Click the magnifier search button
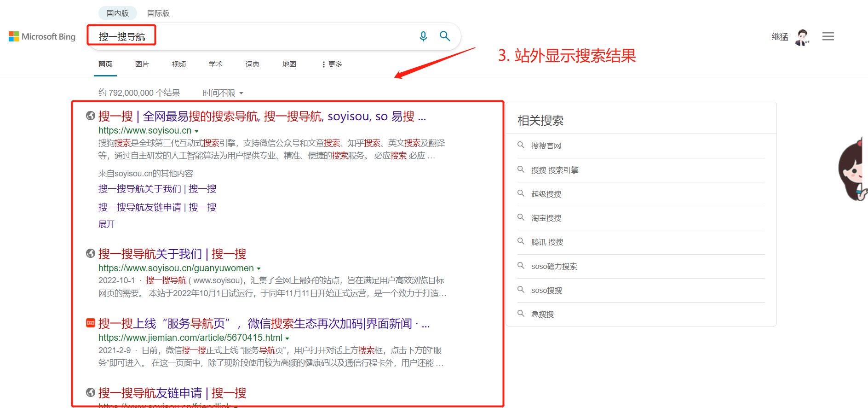This screenshot has width=868, height=408. 445,36
